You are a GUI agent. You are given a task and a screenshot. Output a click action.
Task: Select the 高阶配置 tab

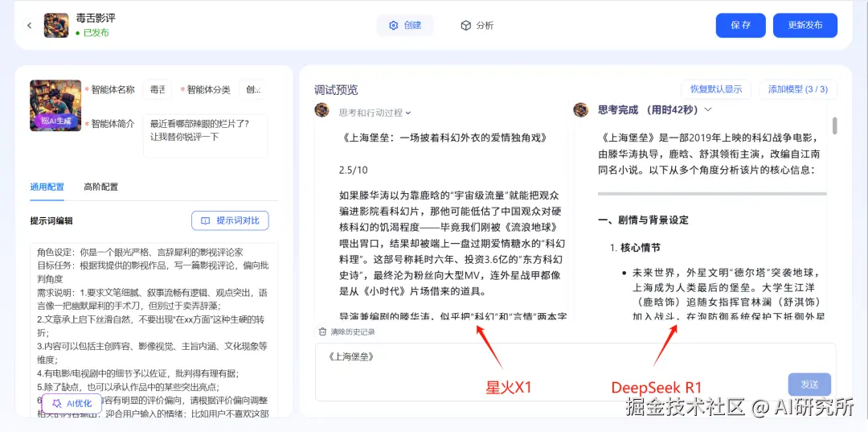pos(100,187)
